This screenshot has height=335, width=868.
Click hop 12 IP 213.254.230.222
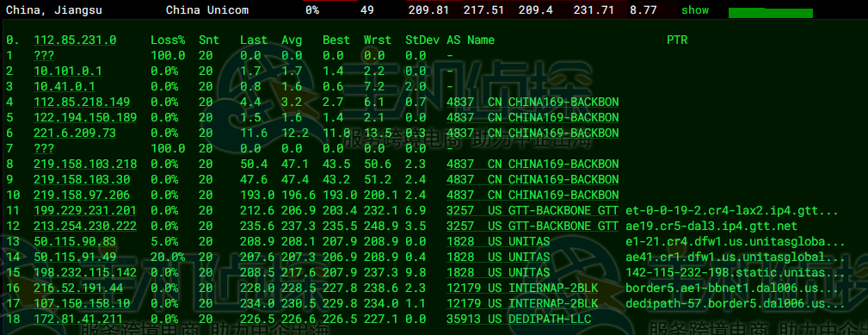[x=85, y=226]
